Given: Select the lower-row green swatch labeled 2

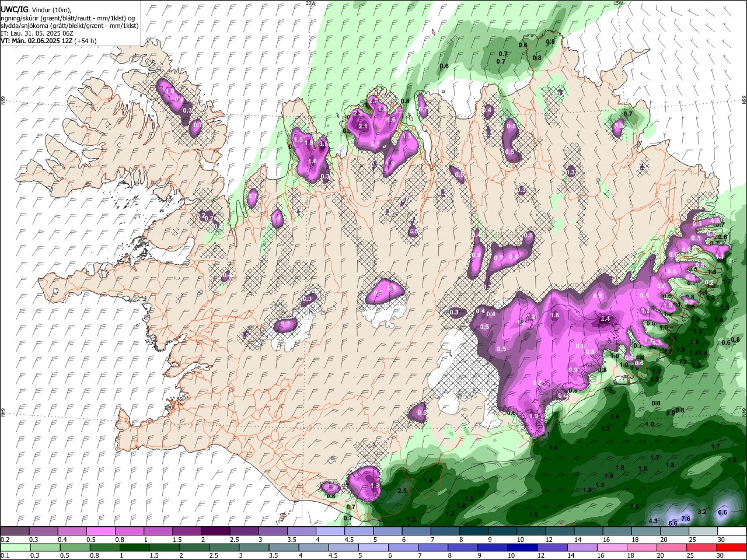Looking at the screenshot, I should (194, 548).
